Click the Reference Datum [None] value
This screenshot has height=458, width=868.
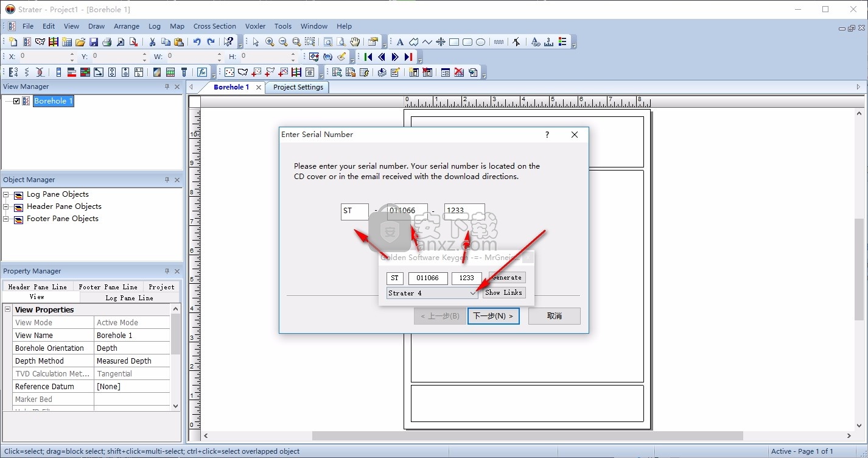pyautogui.click(x=132, y=387)
